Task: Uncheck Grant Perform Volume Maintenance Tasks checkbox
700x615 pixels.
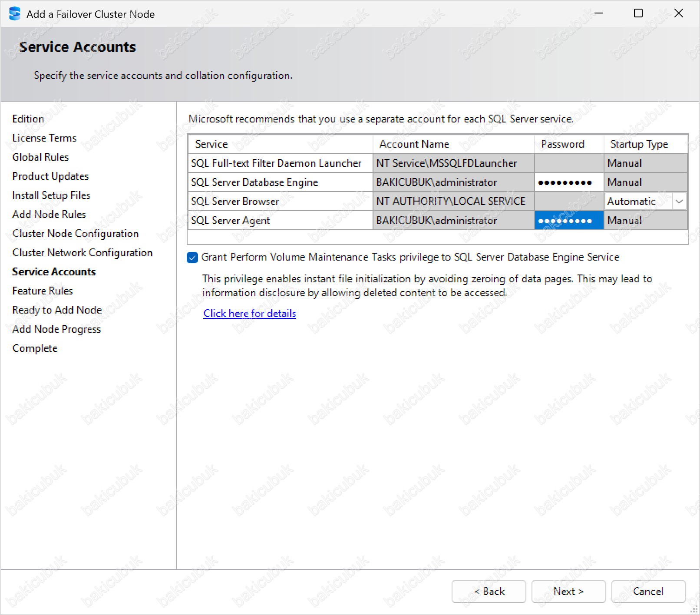Action: tap(192, 258)
